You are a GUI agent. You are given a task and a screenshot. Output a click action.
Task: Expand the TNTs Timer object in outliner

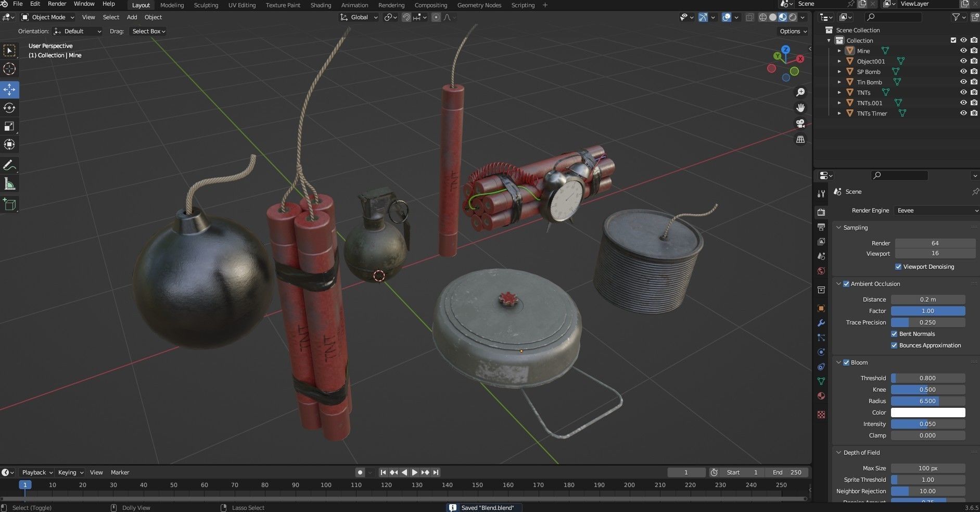click(x=840, y=113)
